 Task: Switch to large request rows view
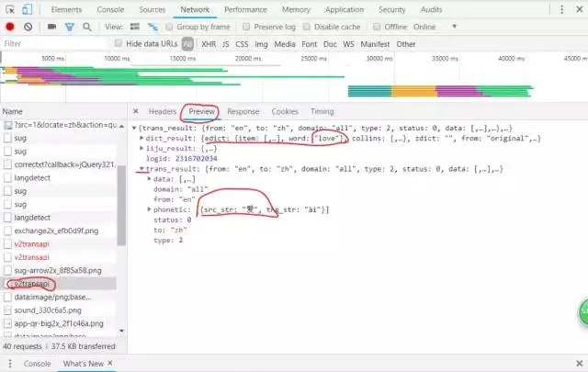coord(135,27)
